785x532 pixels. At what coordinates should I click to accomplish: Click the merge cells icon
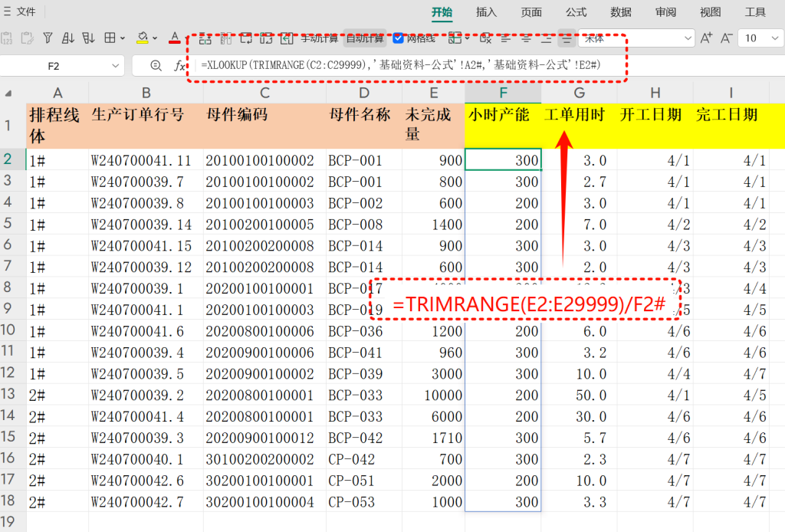tap(266, 38)
